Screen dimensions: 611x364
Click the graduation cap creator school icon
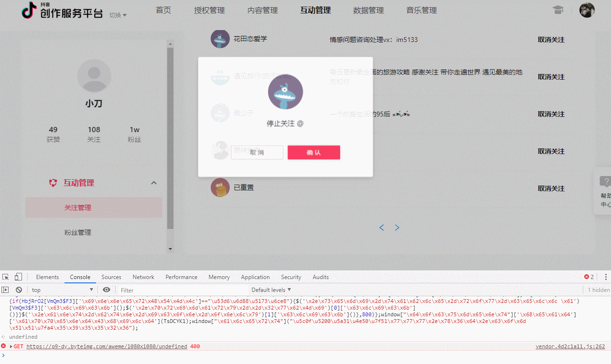(x=558, y=10)
